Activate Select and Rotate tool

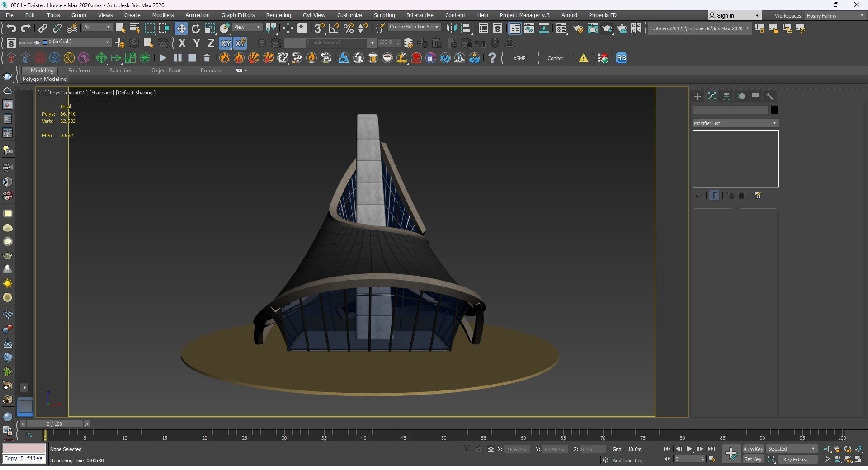196,28
